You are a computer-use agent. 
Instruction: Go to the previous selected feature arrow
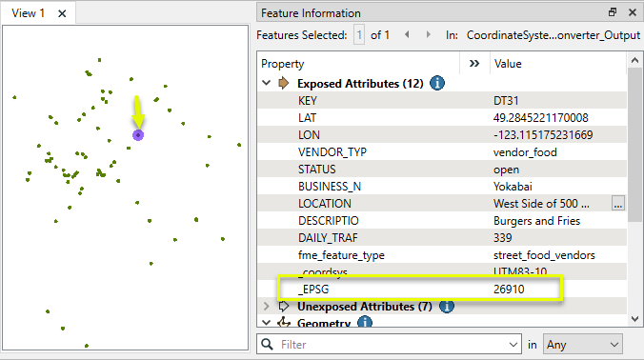pos(407,35)
